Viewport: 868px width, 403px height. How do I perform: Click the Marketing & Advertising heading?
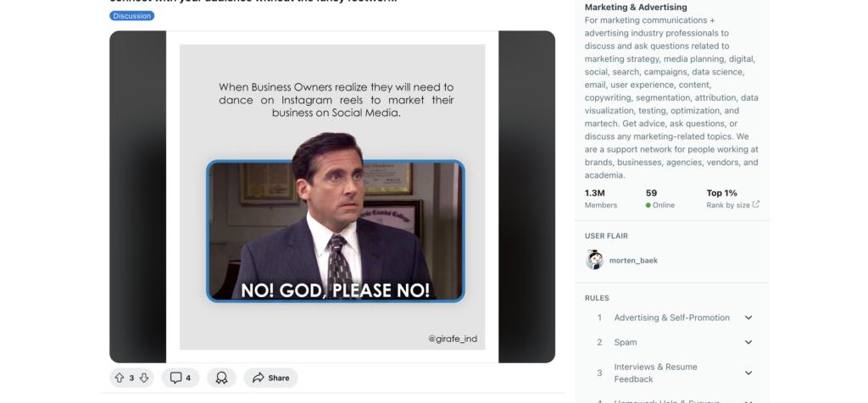636,7
